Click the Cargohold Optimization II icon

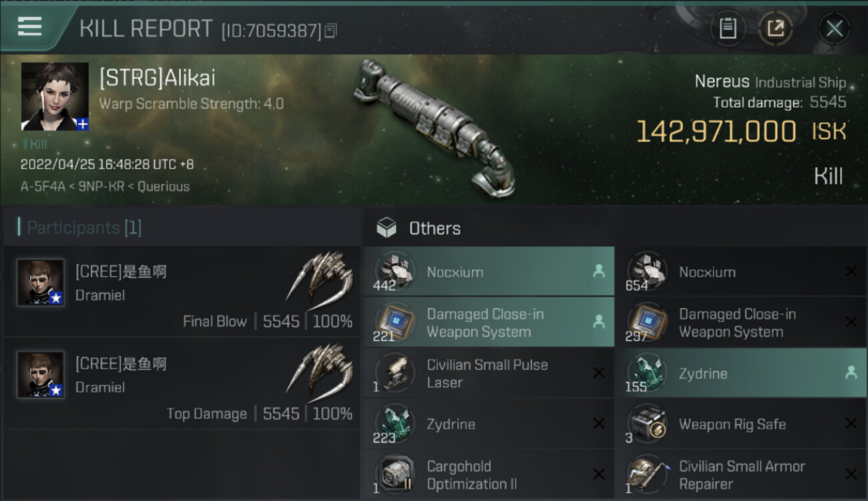[393, 474]
